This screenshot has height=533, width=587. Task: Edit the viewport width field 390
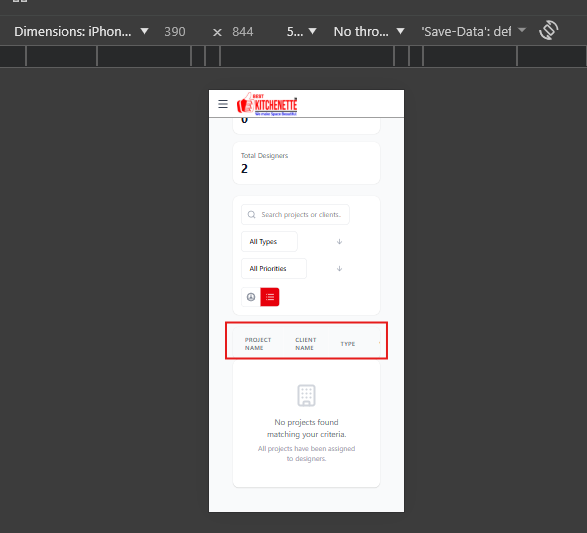click(175, 32)
